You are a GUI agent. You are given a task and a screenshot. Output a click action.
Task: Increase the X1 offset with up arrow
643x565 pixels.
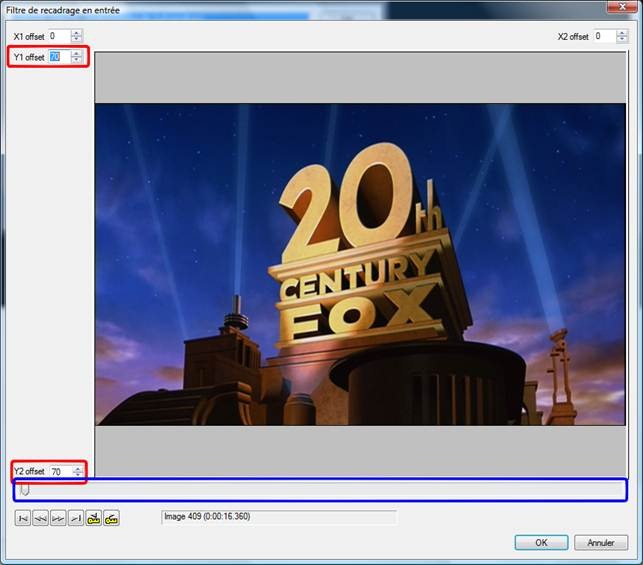click(76, 33)
